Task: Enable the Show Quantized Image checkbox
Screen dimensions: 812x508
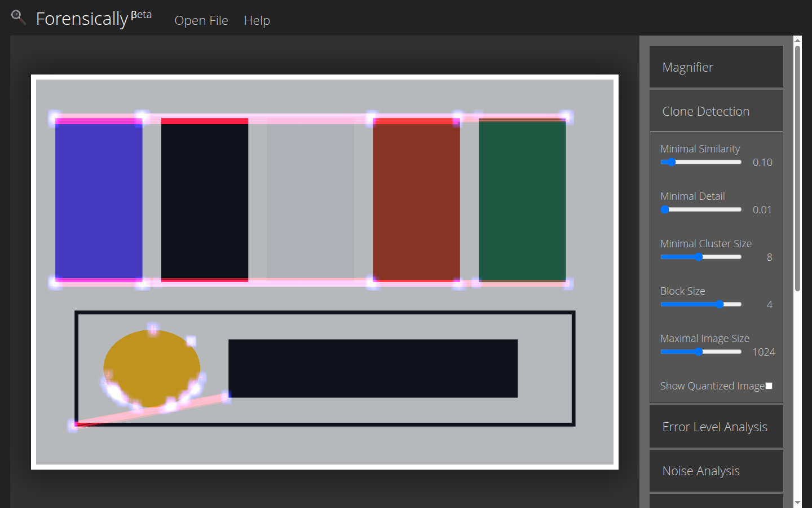Action: pyautogui.click(x=769, y=386)
